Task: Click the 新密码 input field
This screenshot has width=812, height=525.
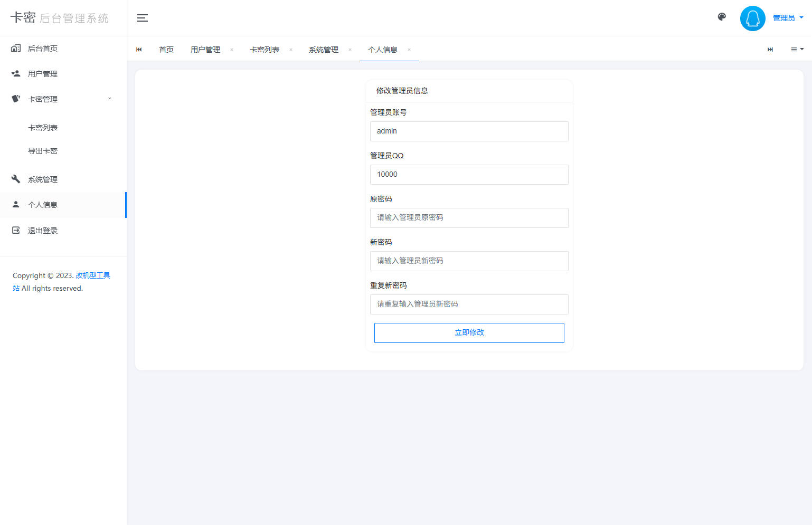Action: pyautogui.click(x=469, y=261)
